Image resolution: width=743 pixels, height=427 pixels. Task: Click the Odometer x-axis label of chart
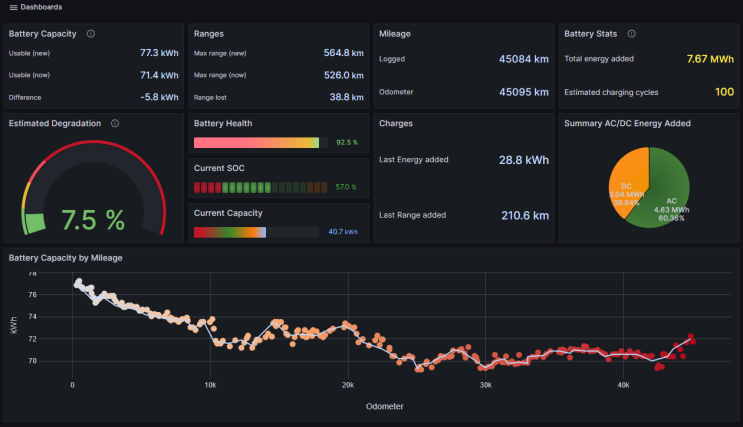[x=384, y=406]
